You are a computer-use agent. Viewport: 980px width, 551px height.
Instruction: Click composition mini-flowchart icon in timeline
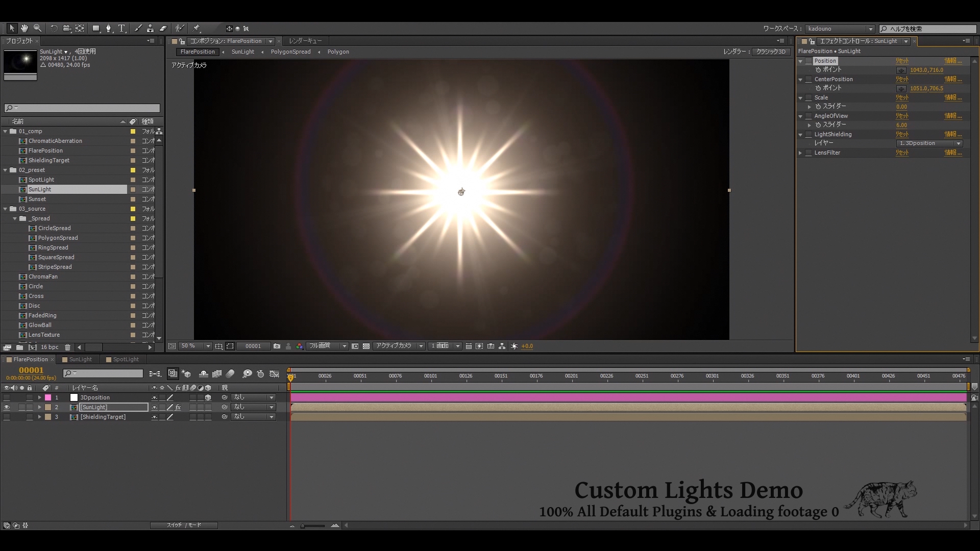(x=156, y=374)
